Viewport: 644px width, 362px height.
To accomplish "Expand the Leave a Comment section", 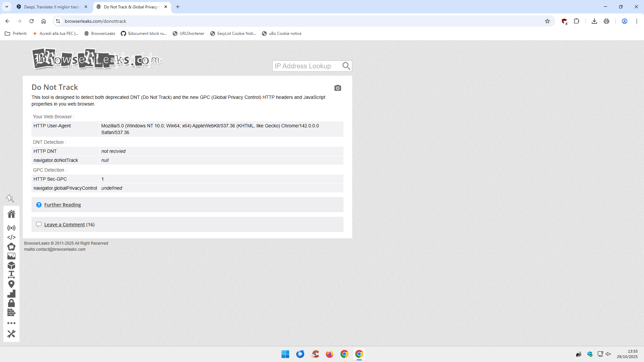I will [x=64, y=225].
